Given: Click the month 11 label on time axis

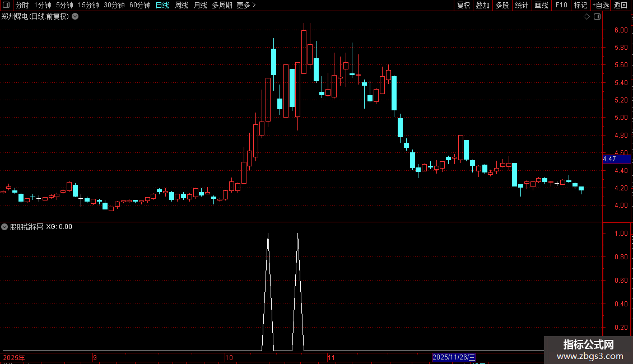Looking at the screenshot, I should pos(331,357).
